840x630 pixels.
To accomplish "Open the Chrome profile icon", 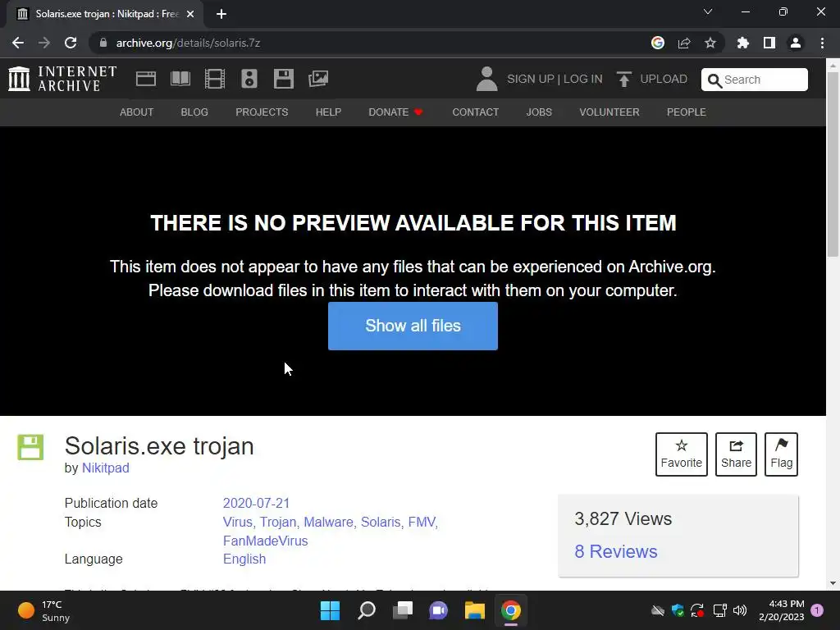I will pyautogui.click(x=796, y=43).
